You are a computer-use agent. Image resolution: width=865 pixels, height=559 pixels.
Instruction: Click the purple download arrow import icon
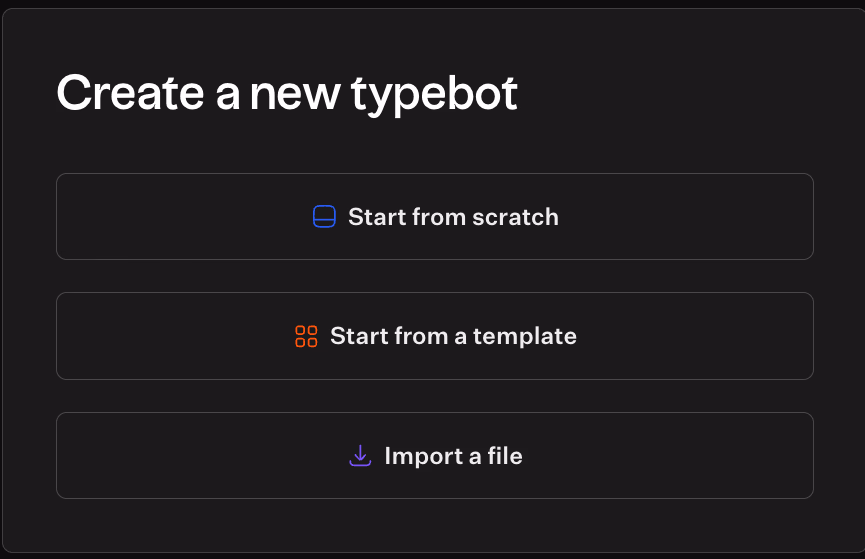(x=360, y=456)
